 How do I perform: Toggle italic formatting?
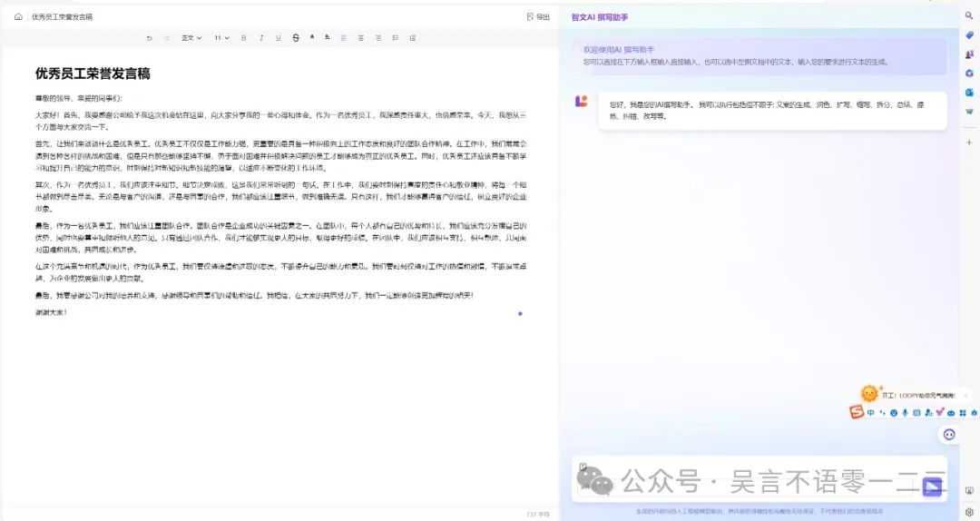point(261,38)
